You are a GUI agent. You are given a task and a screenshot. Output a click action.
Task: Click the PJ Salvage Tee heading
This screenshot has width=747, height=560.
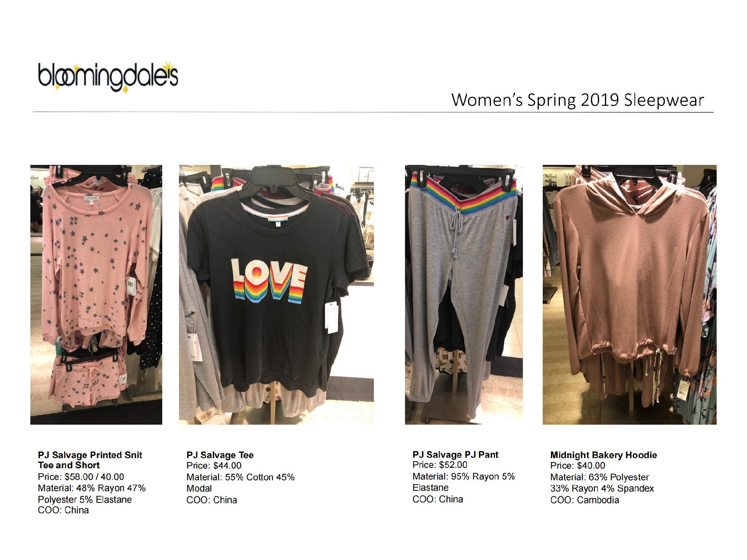click(220, 455)
